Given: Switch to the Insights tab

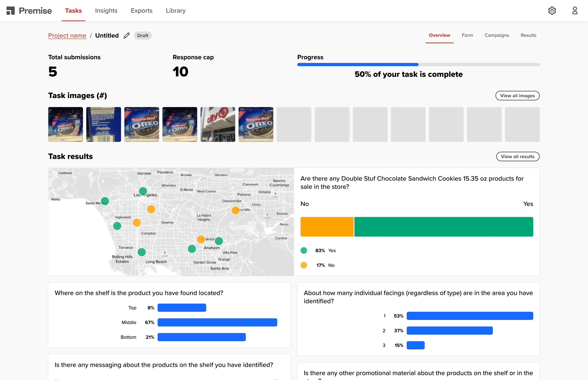Looking at the screenshot, I should 106,11.
